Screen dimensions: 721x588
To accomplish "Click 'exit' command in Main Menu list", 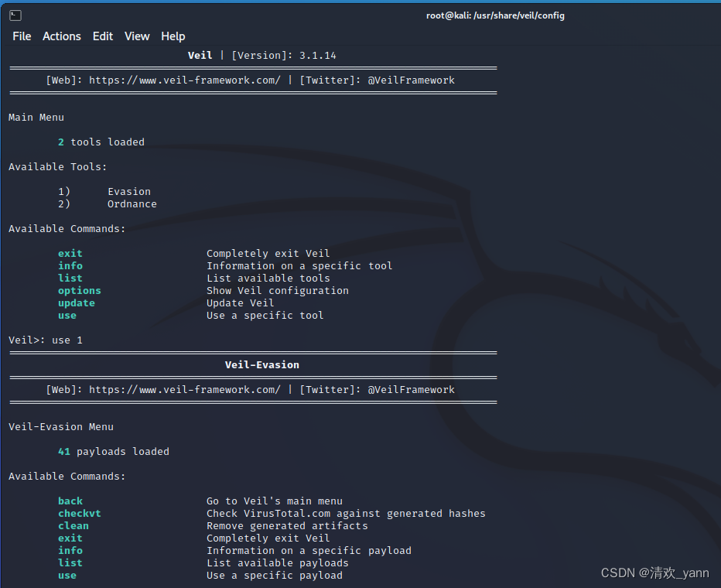I will coord(70,254).
